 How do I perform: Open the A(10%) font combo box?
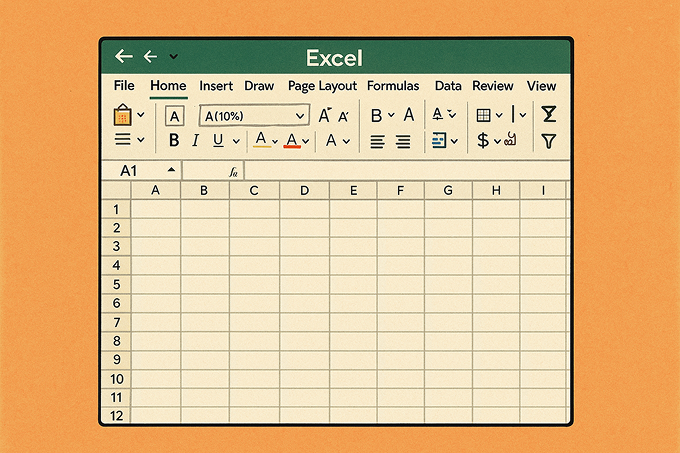(x=254, y=116)
